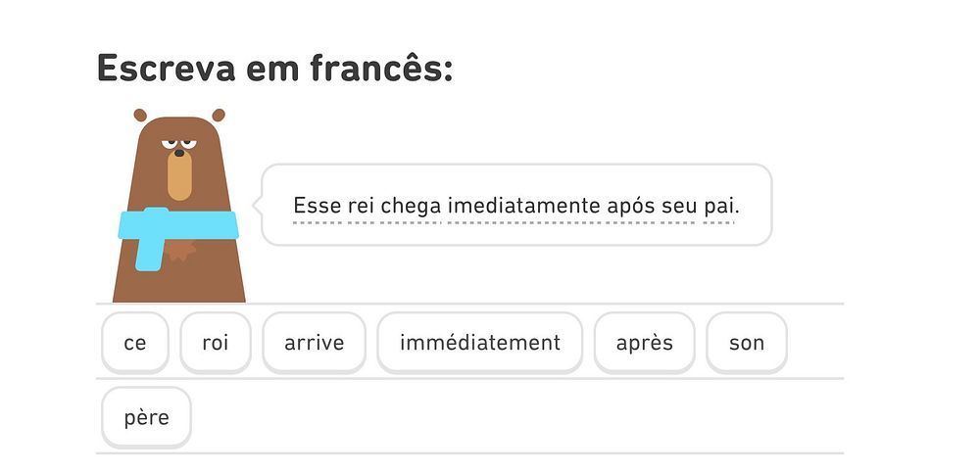This screenshot has height=473, width=980.
Task: Choose the "immédiatement" word tile
Action: (480, 343)
